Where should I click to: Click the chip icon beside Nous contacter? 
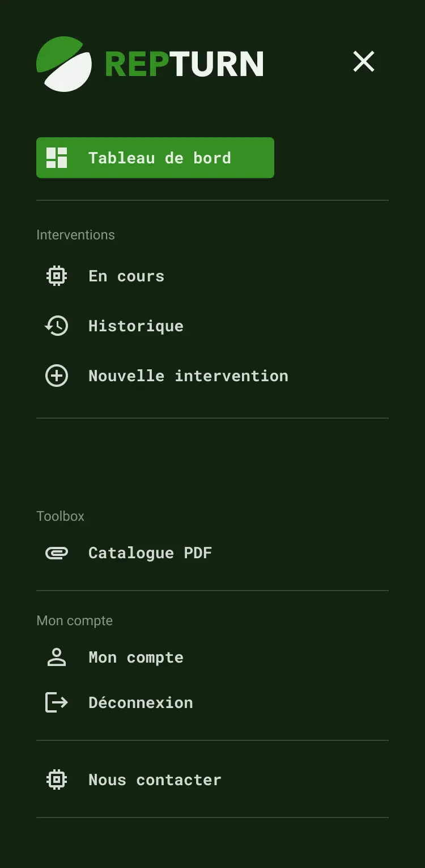pyautogui.click(x=57, y=780)
